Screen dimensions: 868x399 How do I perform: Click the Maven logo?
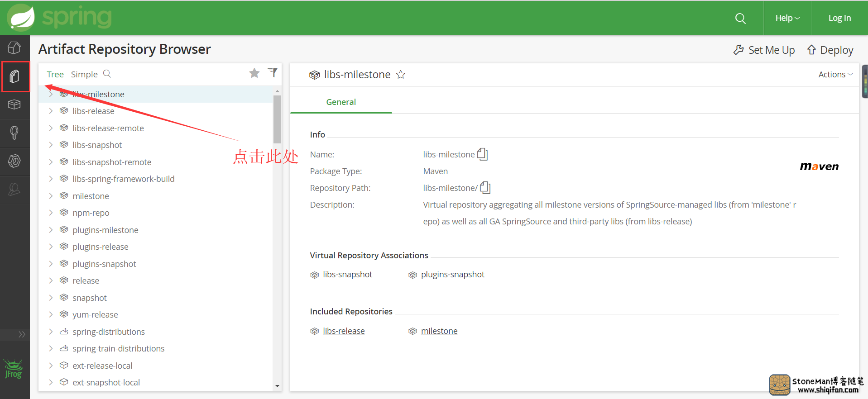819,166
